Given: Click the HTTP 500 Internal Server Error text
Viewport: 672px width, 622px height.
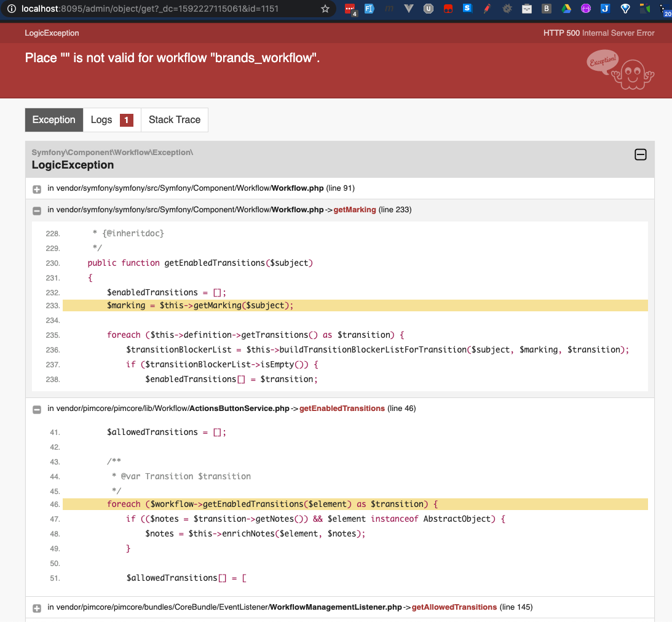Looking at the screenshot, I should [x=599, y=33].
